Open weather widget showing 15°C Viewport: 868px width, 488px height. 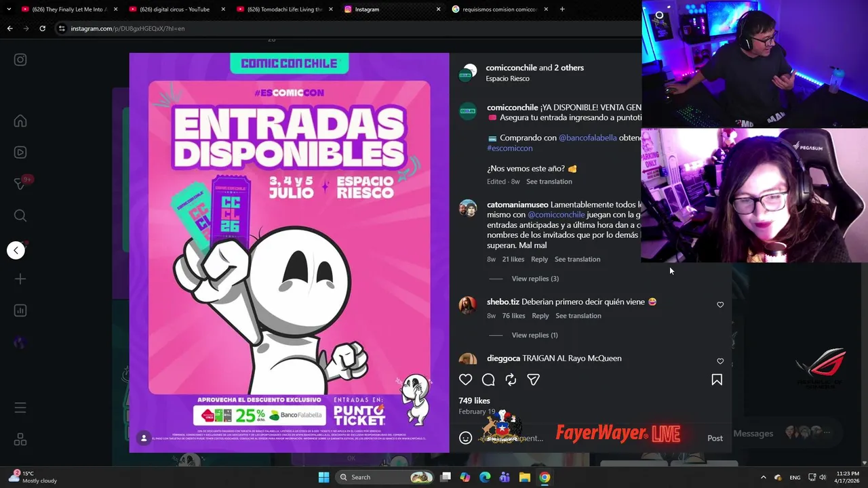tap(33, 477)
